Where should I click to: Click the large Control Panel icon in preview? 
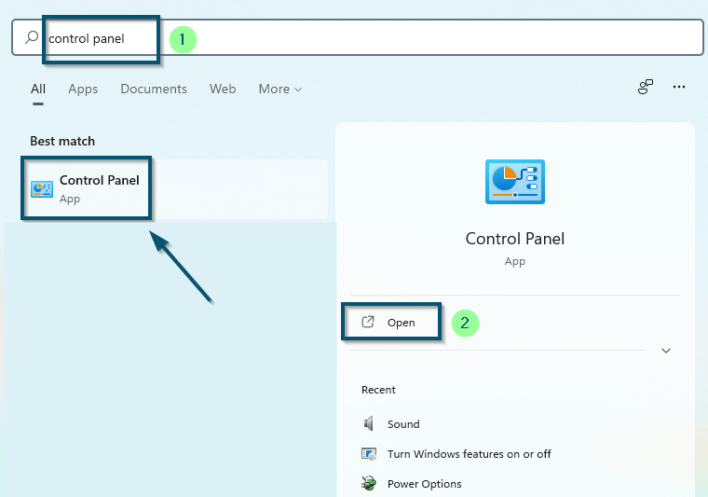coord(515,181)
